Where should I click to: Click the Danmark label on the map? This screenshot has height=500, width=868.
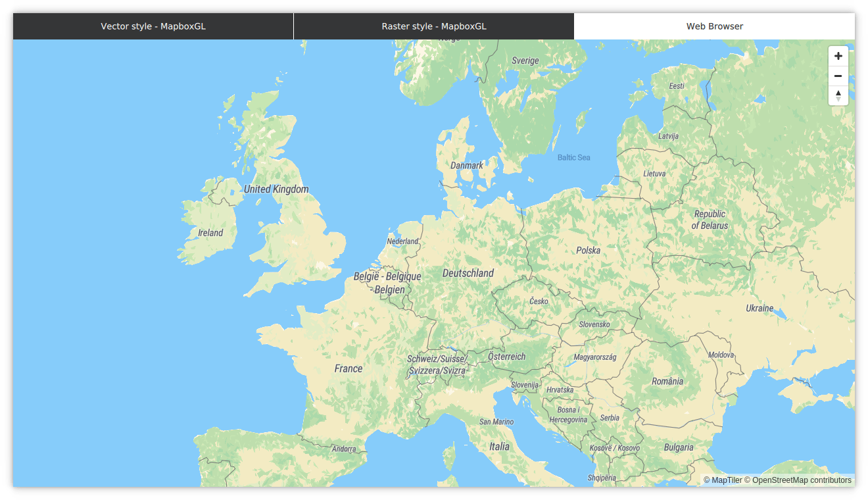pyautogui.click(x=466, y=165)
